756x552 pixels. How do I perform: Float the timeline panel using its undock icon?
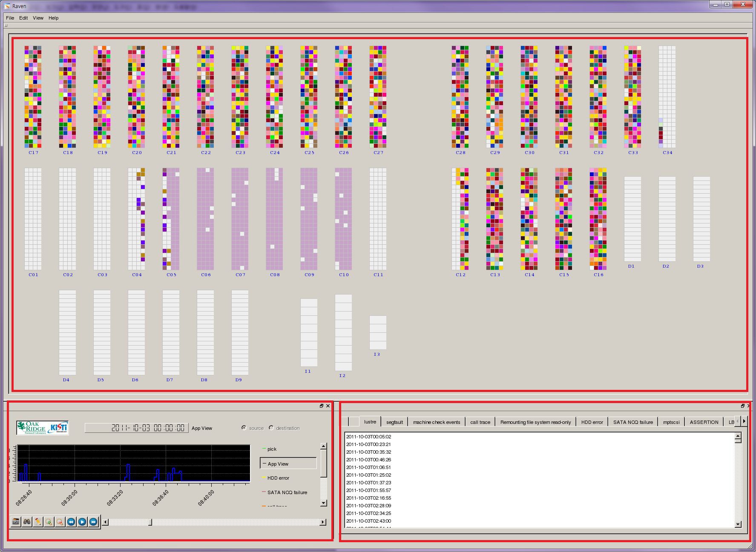coord(322,406)
